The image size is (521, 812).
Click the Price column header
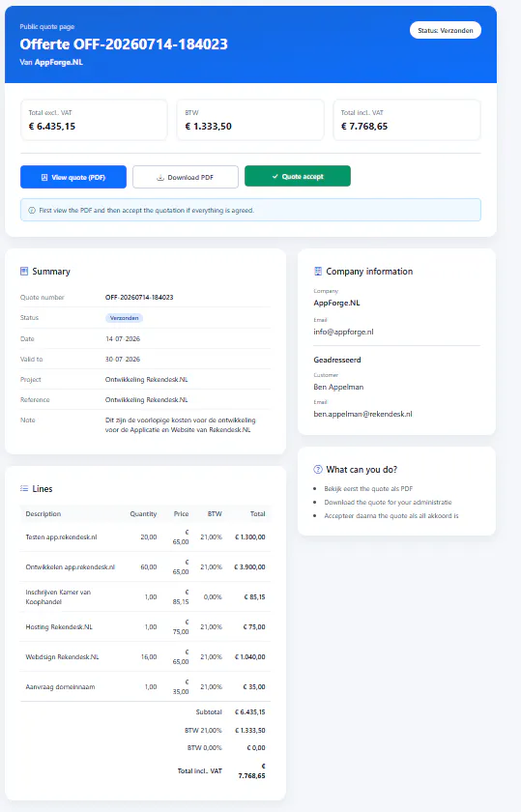pos(182,513)
